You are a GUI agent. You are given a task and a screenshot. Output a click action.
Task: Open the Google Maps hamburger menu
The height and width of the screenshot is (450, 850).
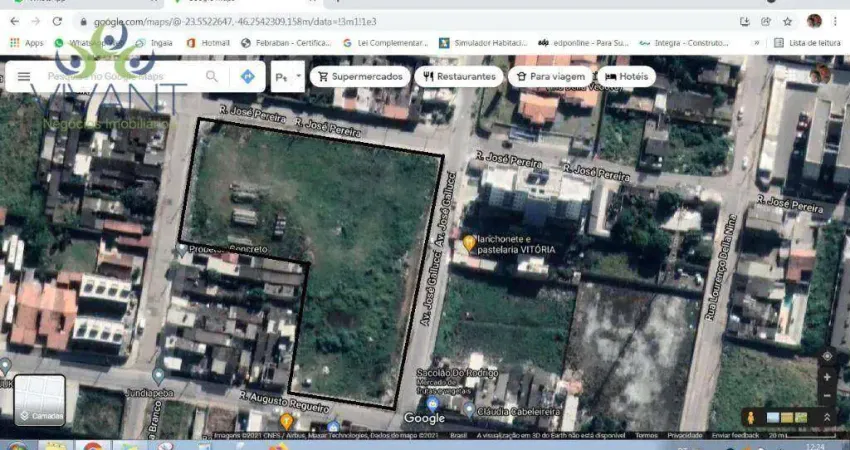pyautogui.click(x=24, y=76)
